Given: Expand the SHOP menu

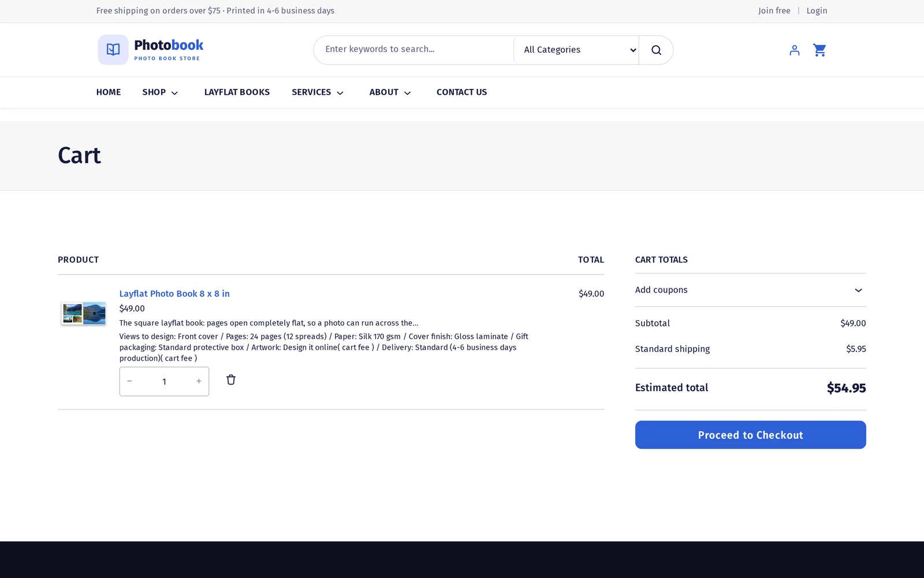Looking at the screenshot, I should coord(161,92).
